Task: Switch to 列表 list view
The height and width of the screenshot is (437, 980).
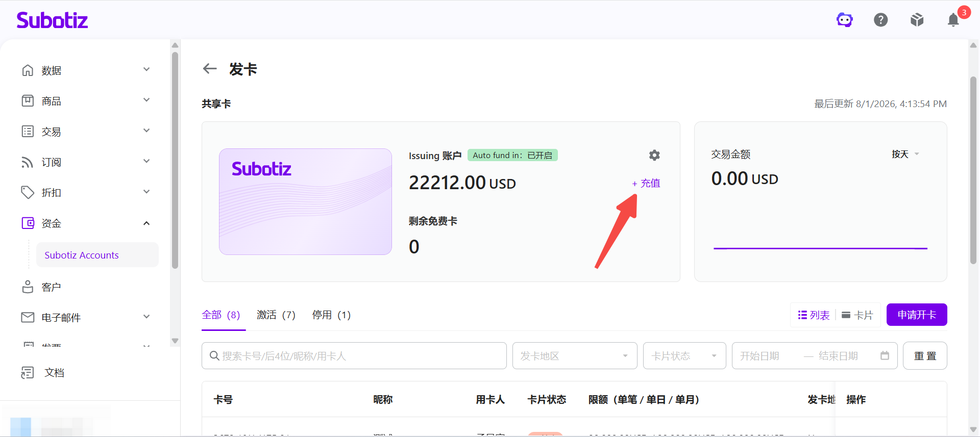Action: pyautogui.click(x=814, y=315)
